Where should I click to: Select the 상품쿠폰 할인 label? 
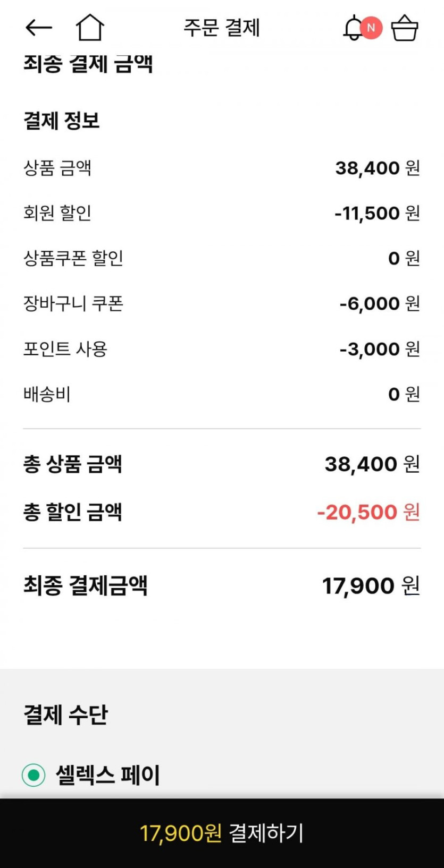(73, 258)
